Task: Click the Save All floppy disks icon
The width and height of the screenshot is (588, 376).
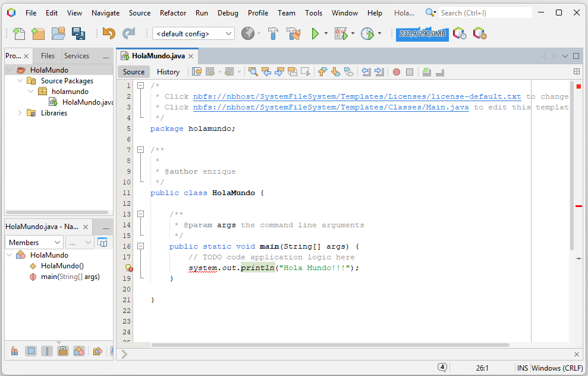Action: (78, 34)
